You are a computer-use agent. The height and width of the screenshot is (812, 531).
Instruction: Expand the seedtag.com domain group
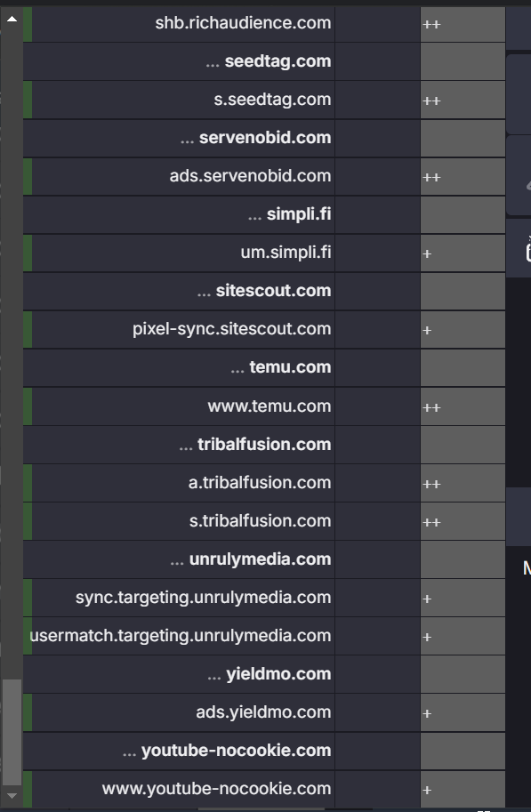[x=179, y=61]
